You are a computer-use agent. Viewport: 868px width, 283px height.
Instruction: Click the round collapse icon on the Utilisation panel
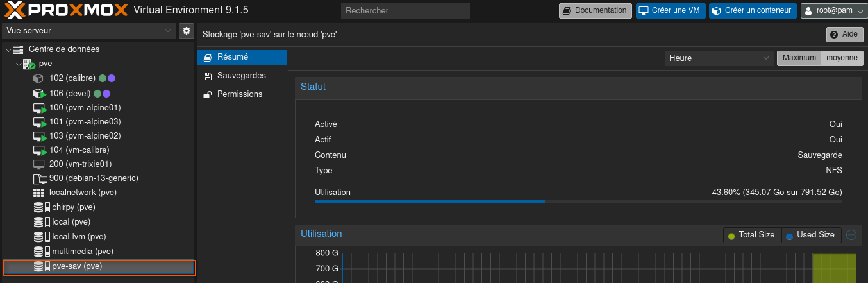coord(851,235)
